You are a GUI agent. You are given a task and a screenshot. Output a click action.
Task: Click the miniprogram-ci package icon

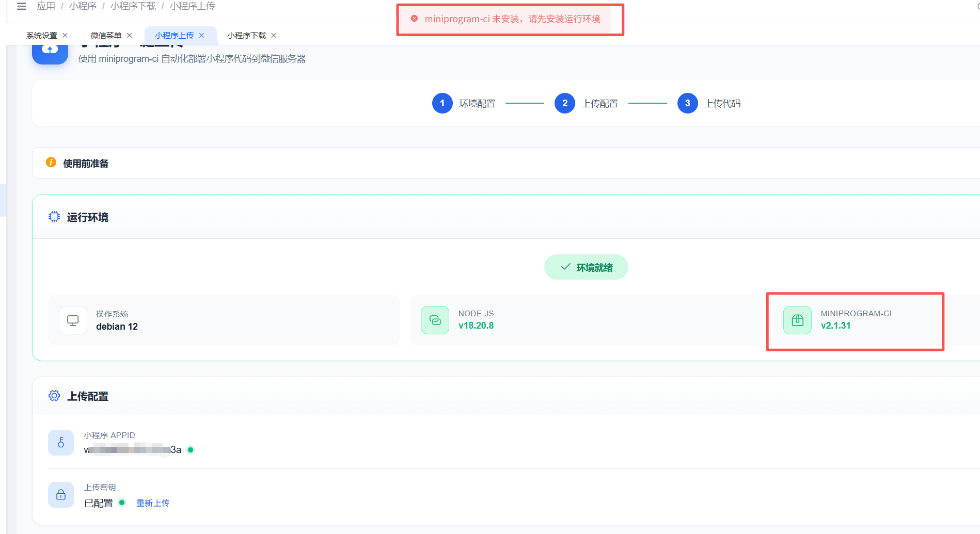[797, 320]
